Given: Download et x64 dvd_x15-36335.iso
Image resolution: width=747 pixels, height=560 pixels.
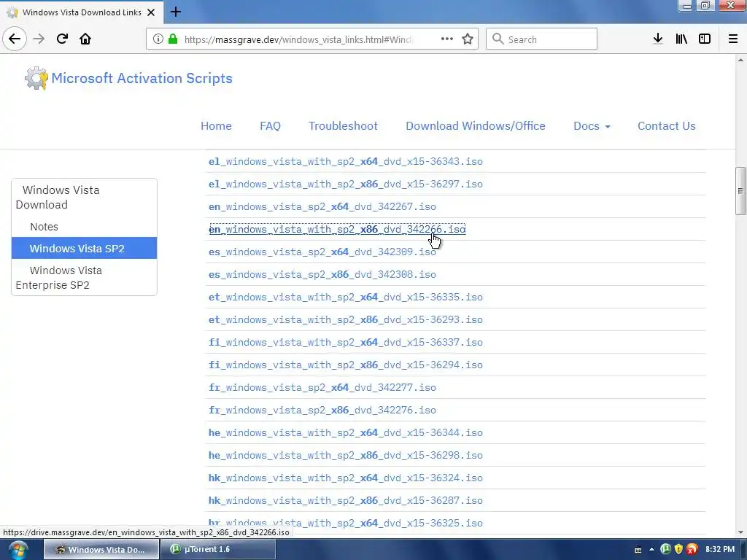Looking at the screenshot, I should 345,297.
